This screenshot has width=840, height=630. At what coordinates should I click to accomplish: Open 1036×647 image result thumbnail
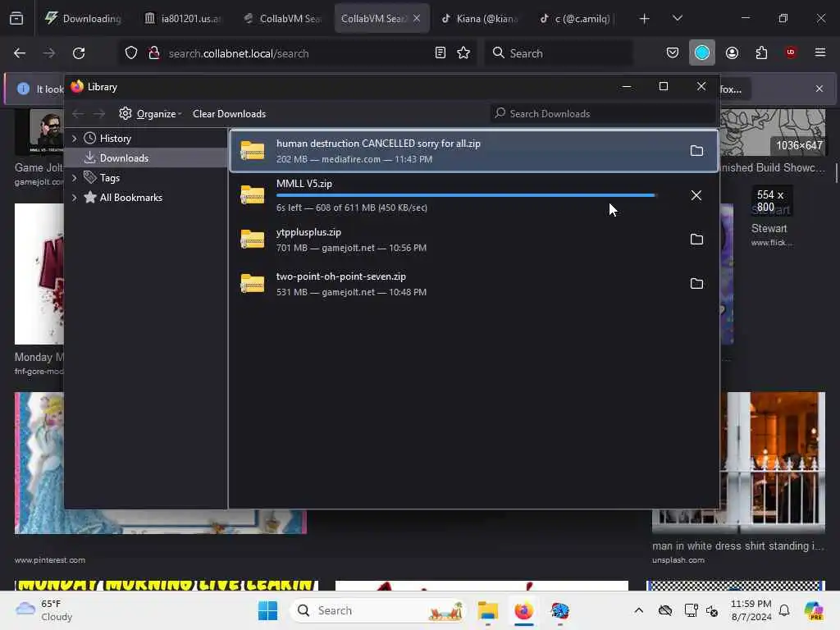coord(773,132)
